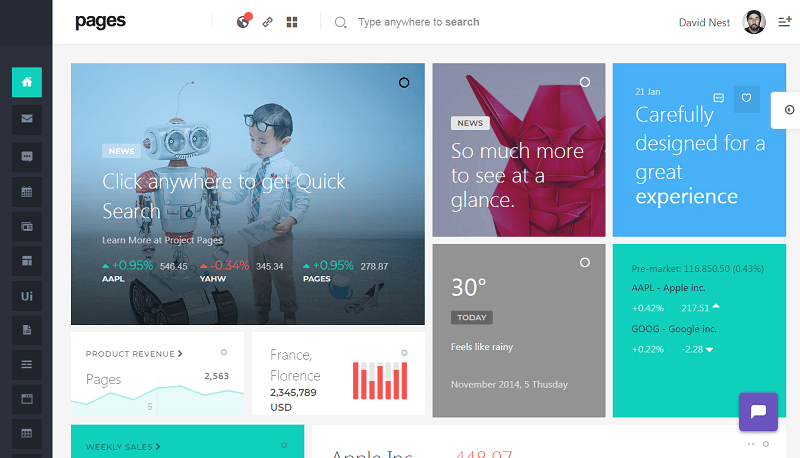Open the Home dashboard sidebar icon
This screenshot has width=800, height=458.
pyautogui.click(x=27, y=82)
